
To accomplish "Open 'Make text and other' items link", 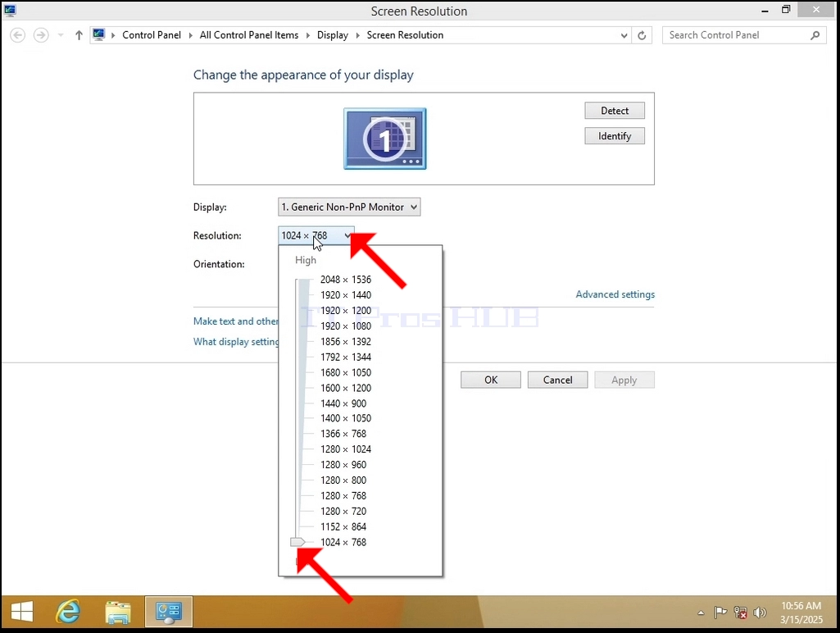I will click(236, 321).
